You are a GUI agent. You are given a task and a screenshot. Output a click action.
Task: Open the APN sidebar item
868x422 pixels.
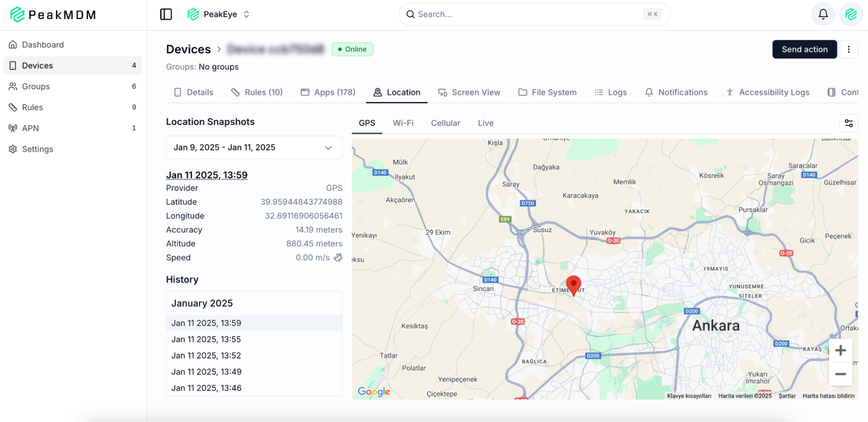click(30, 128)
